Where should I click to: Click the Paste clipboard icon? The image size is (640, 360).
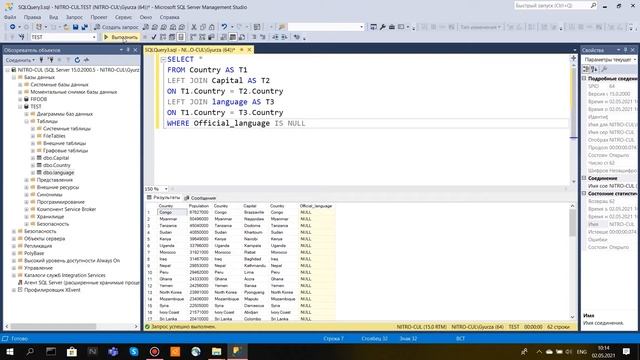(x=211, y=27)
